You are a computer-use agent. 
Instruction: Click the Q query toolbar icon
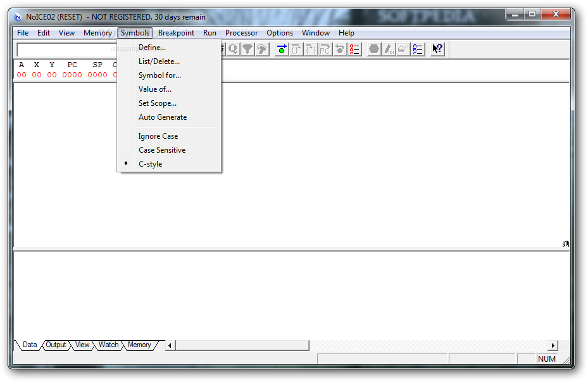[x=233, y=49]
